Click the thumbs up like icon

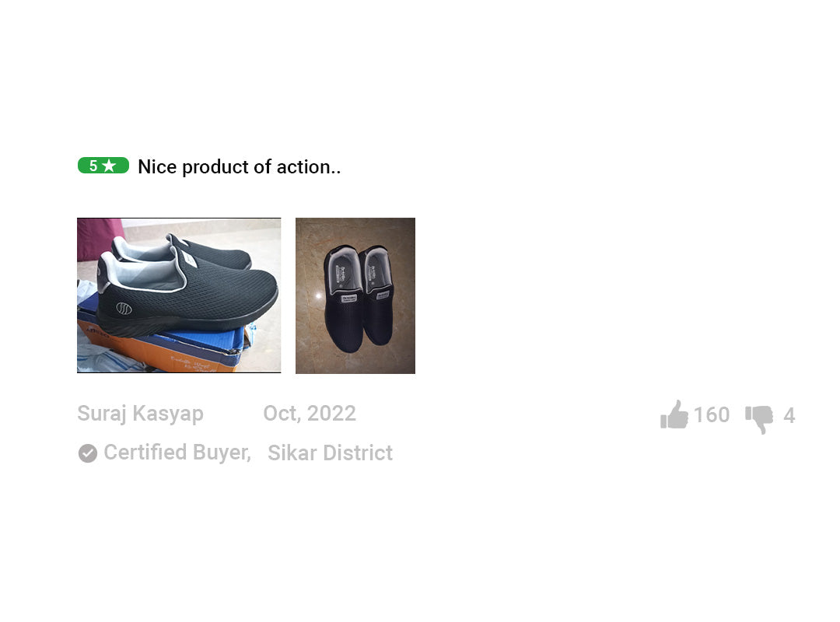coord(674,414)
